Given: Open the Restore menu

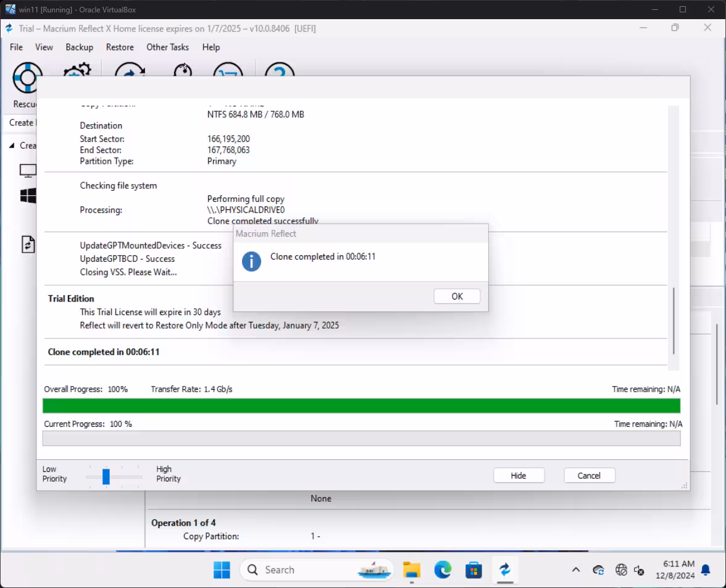Looking at the screenshot, I should coord(120,48).
